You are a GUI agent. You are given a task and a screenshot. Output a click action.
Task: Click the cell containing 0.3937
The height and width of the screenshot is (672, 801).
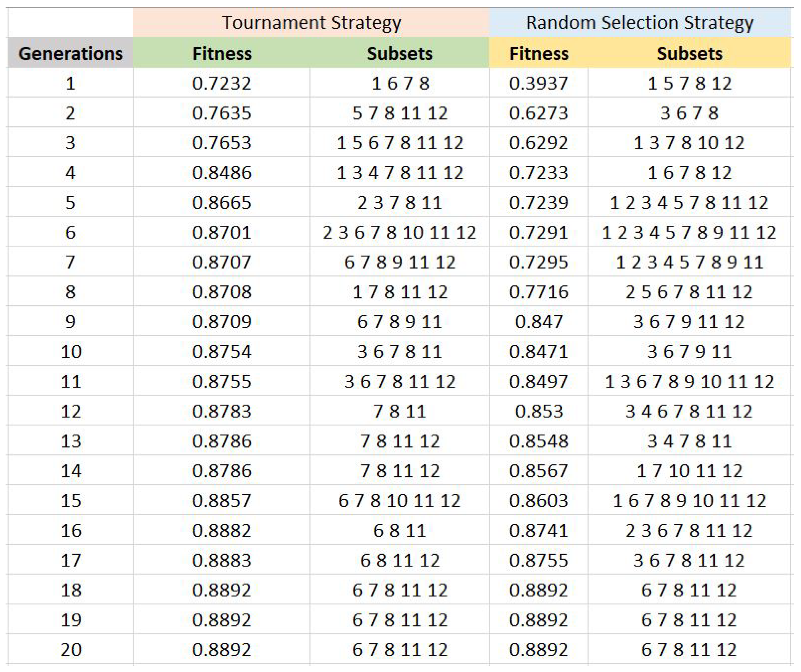tap(539, 83)
